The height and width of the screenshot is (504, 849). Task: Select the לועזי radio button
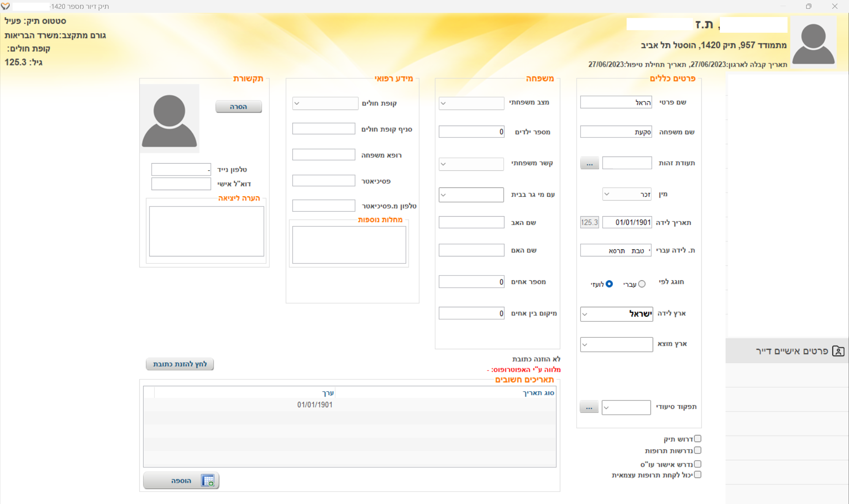point(609,284)
